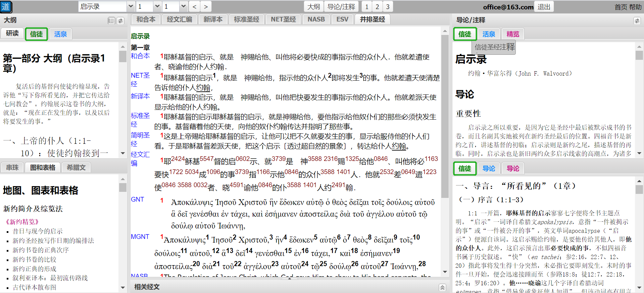Click the 退出 logout button
The width and height of the screenshot is (644, 293).
[544, 7]
